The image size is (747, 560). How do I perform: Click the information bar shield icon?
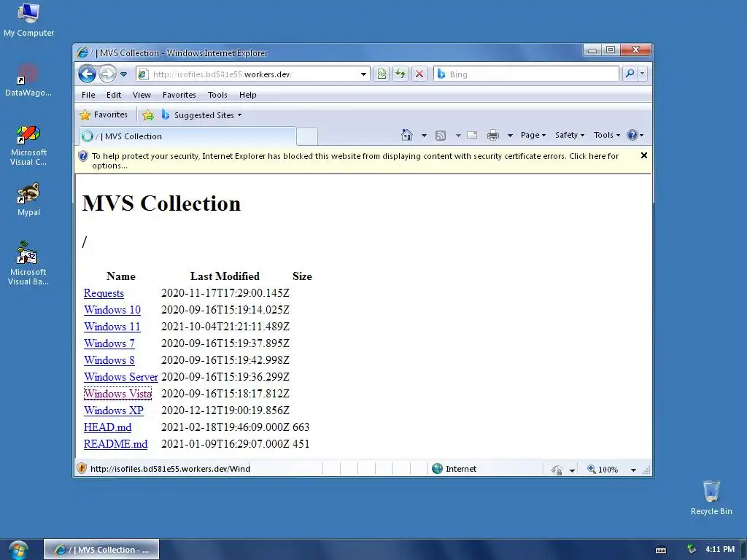point(83,156)
